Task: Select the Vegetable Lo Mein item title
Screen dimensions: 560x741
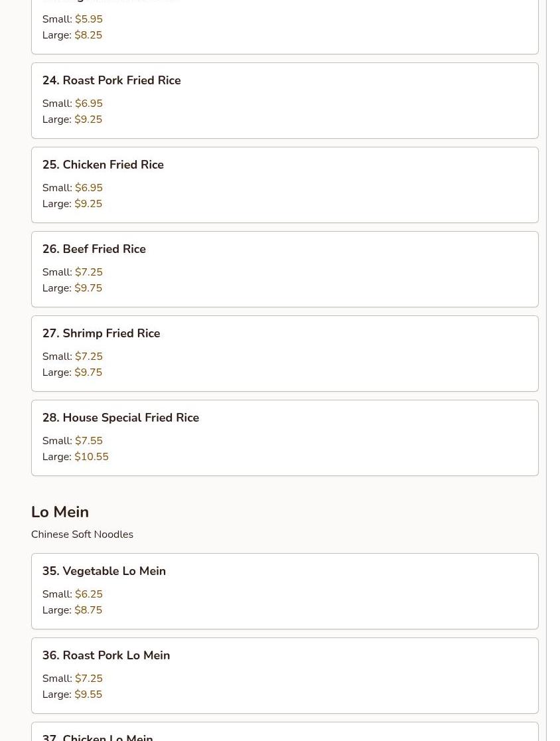Action: [104, 571]
